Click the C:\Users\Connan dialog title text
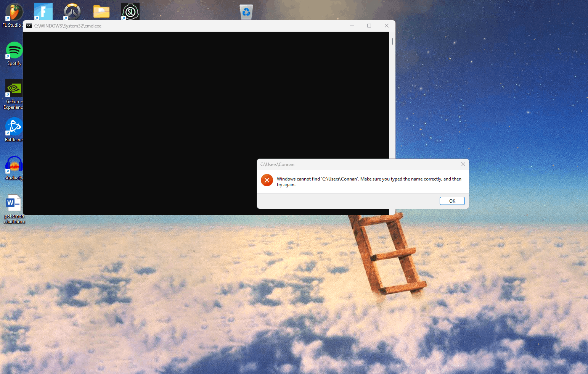This screenshot has width=588, height=374. pyautogui.click(x=277, y=164)
